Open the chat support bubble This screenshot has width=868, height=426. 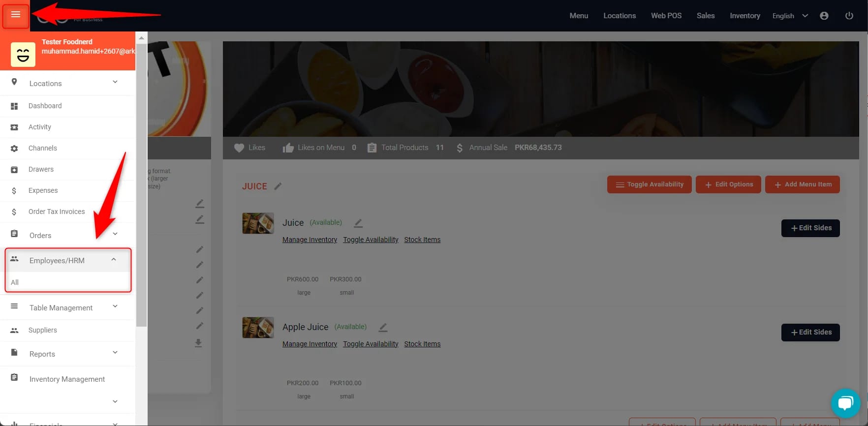point(845,403)
